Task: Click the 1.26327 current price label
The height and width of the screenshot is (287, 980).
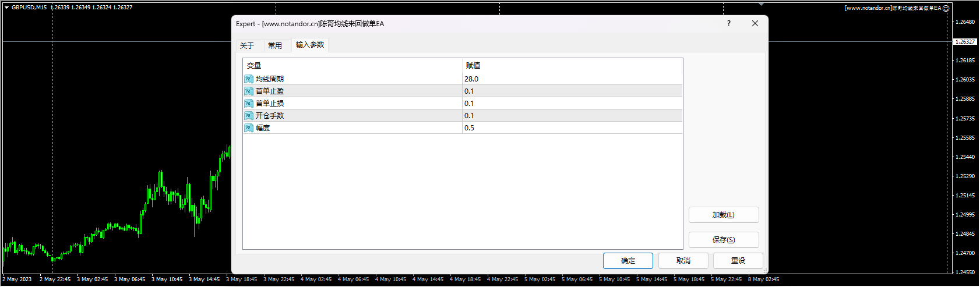Action: [x=965, y=42]
